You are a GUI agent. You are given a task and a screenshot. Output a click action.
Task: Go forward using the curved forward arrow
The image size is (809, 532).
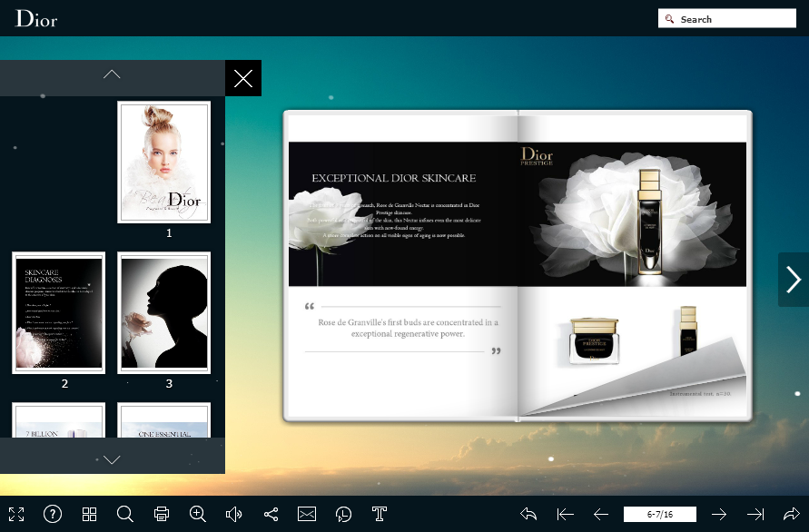click(x=792, y=514)
